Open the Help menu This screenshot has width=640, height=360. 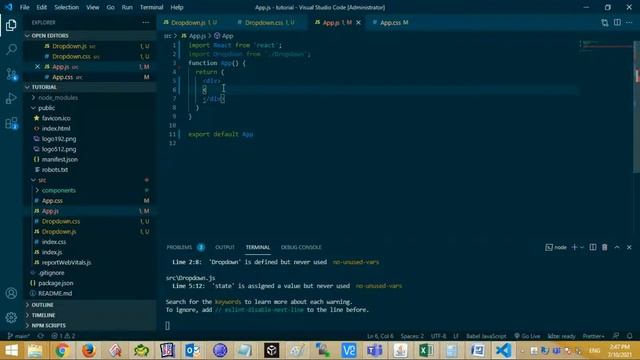point(177,7)
